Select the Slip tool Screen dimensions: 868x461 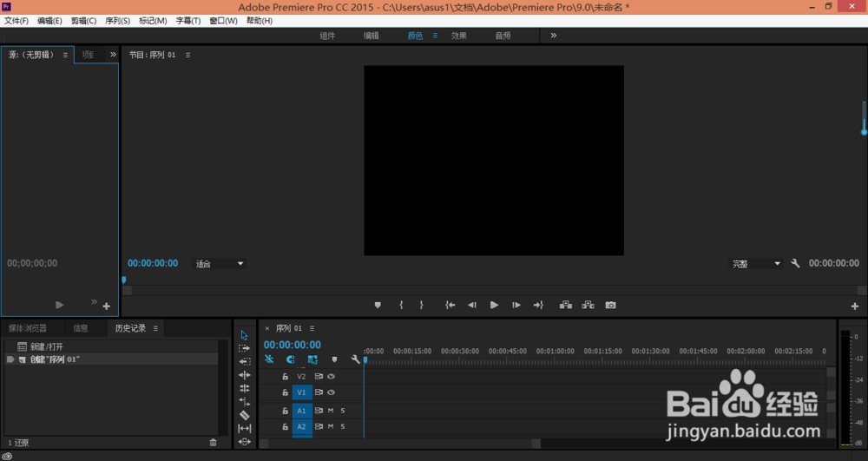[244, 428]
